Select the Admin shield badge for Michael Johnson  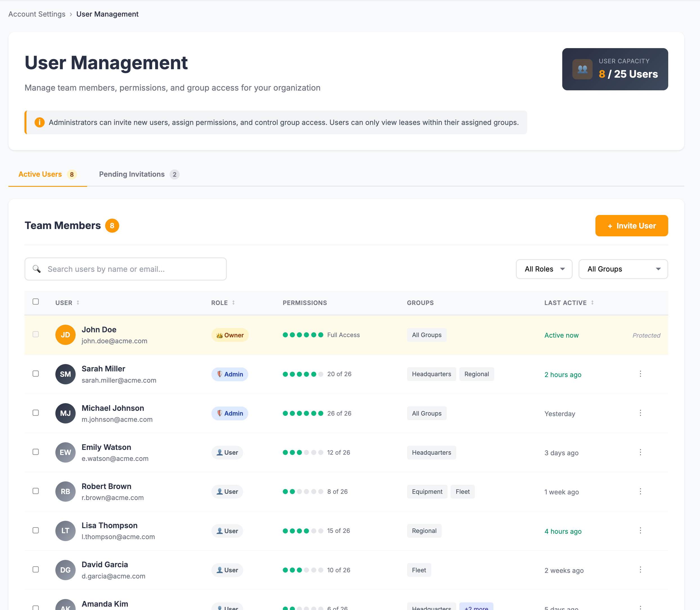[x=230, y=413]
